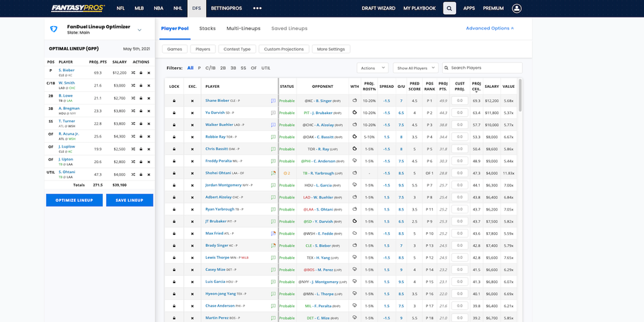Remove B. Lowe from optimal lineup
Image resolution: width=644 pixels, height=322 pixels.
[149, 98]
